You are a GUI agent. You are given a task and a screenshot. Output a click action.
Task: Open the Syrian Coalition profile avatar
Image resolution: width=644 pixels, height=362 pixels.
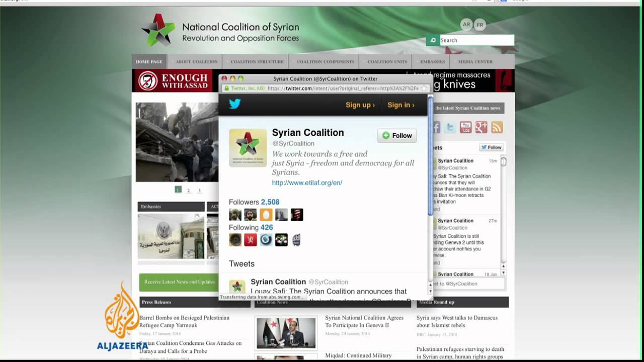pyautogui.click(x=248, y=148)
